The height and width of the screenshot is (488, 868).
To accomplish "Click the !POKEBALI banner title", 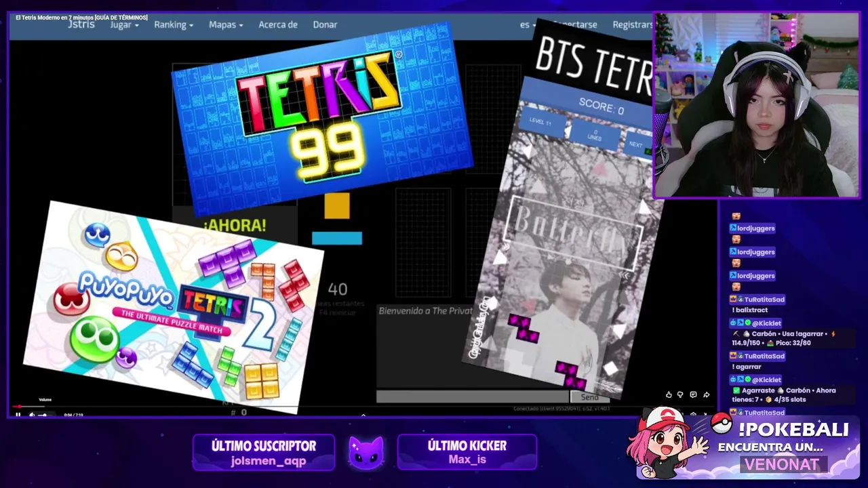I will pyautogui.click(x=793, y=430).
